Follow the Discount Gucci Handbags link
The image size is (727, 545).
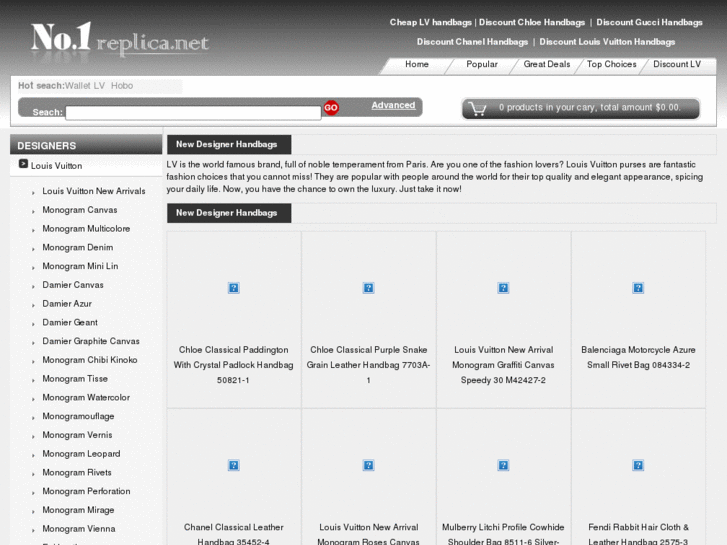649,22
